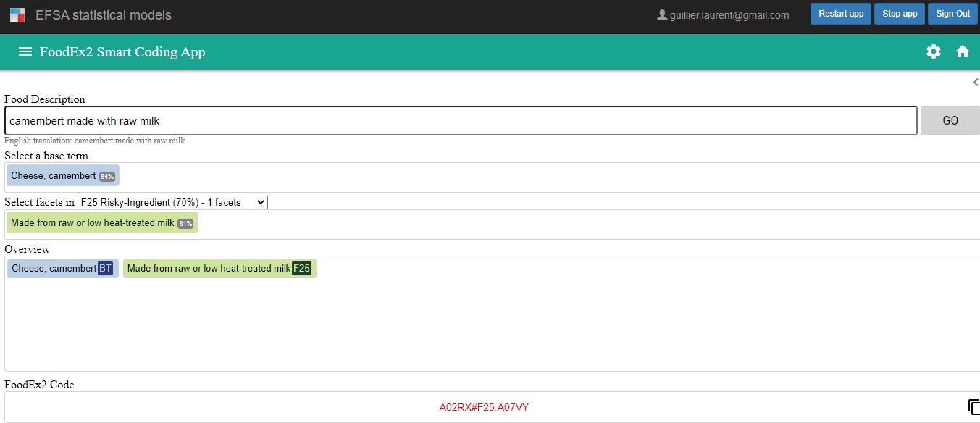Viewport: 980px width, 423px height.
Task: Toggle the suggested raw milk facet chip
Action: point(101,223)
